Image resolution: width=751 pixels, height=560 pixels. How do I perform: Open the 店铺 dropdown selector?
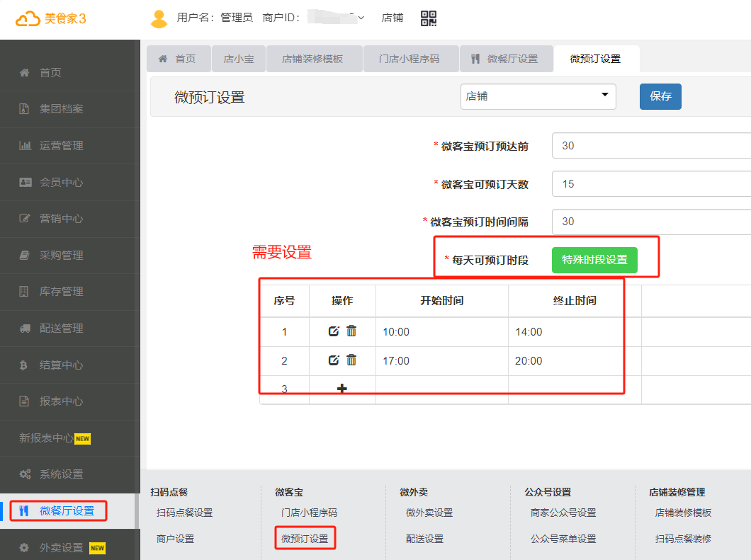click(538, 96)
